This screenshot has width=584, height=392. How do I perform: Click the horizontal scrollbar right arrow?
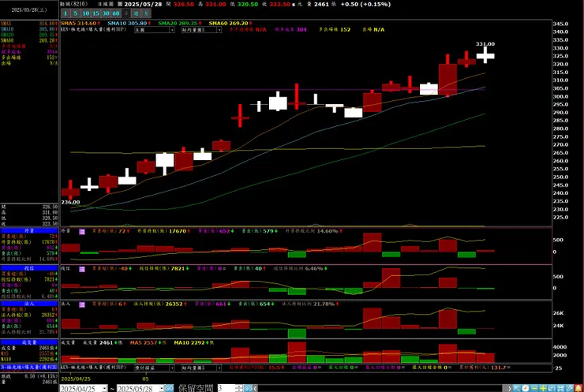[509, 388]
